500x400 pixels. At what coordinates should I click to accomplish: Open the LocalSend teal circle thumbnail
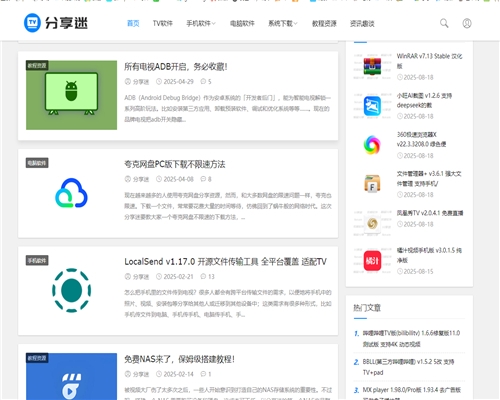pyautogui.click(x=71, y=290)
